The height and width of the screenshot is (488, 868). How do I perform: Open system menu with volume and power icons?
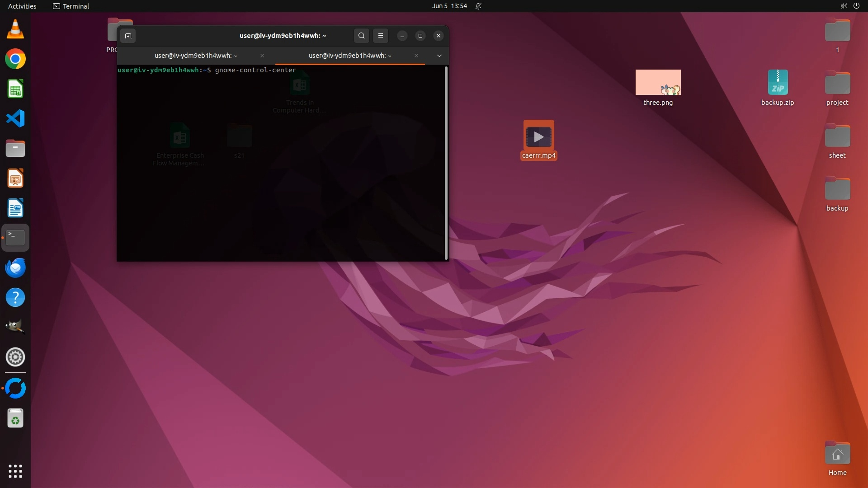849,6
